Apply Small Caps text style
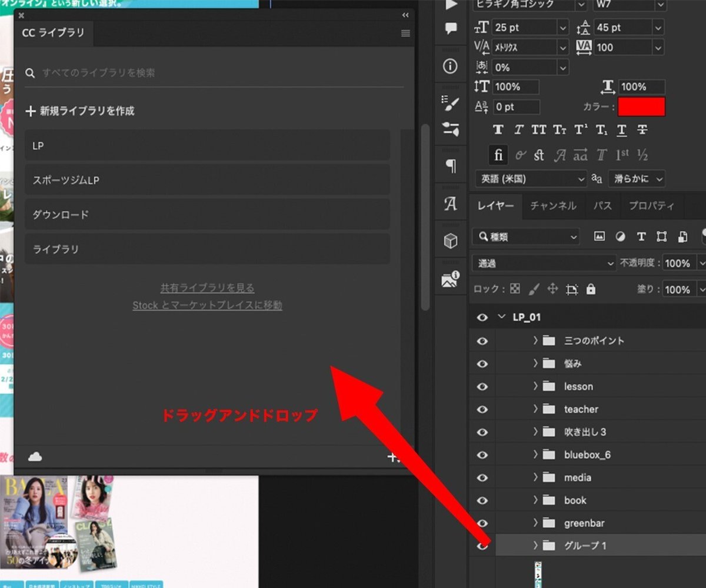 [560, 130]
